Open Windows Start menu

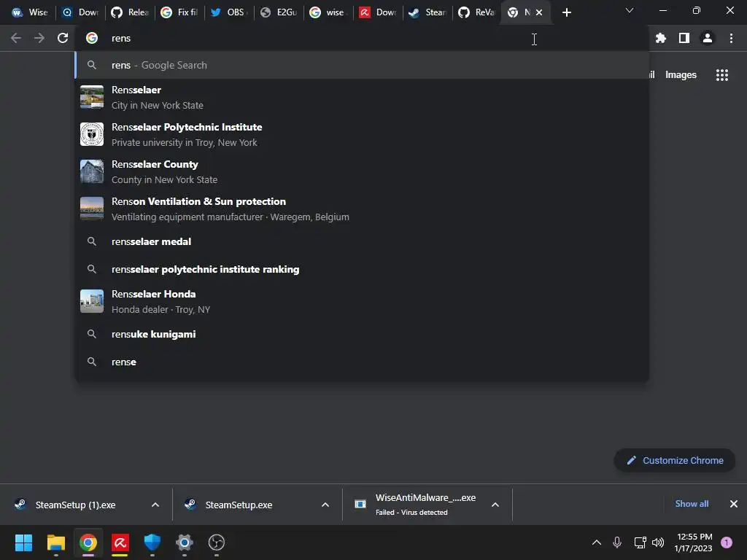click(23, 542)
